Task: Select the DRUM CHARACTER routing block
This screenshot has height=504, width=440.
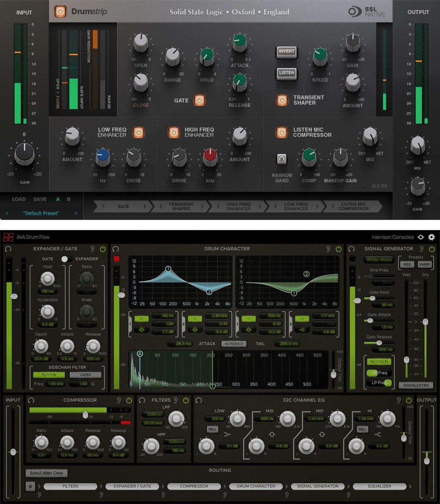Action: (x=256, y=486)
